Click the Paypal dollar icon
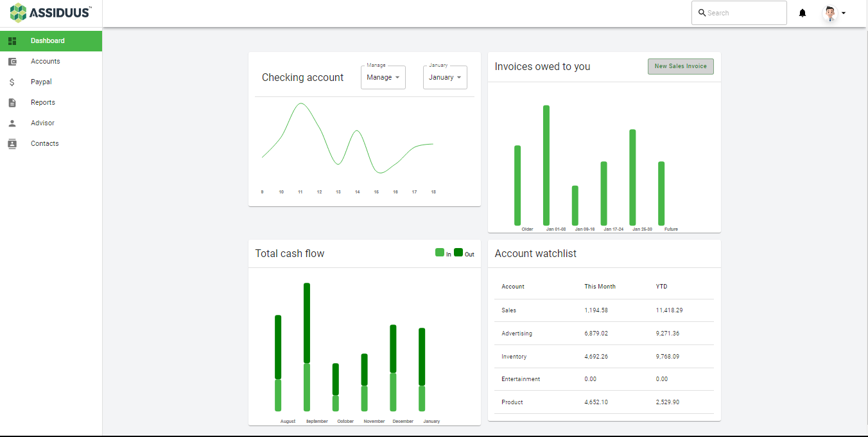 click(12, 82)
